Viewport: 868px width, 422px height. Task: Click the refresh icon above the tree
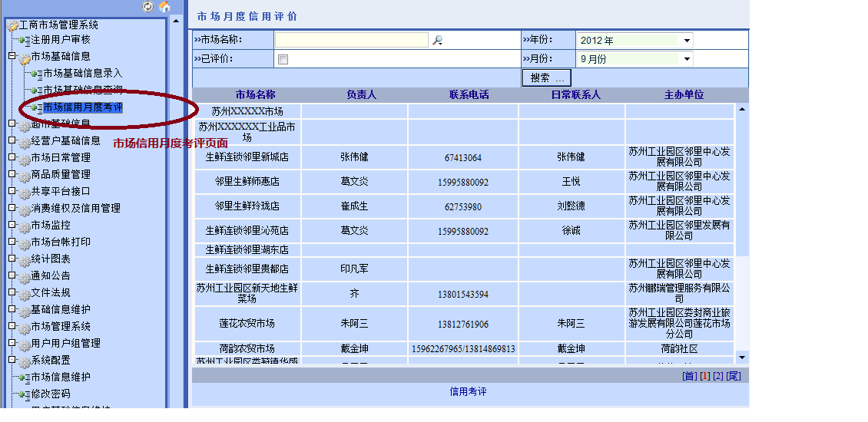coord(147,6)
